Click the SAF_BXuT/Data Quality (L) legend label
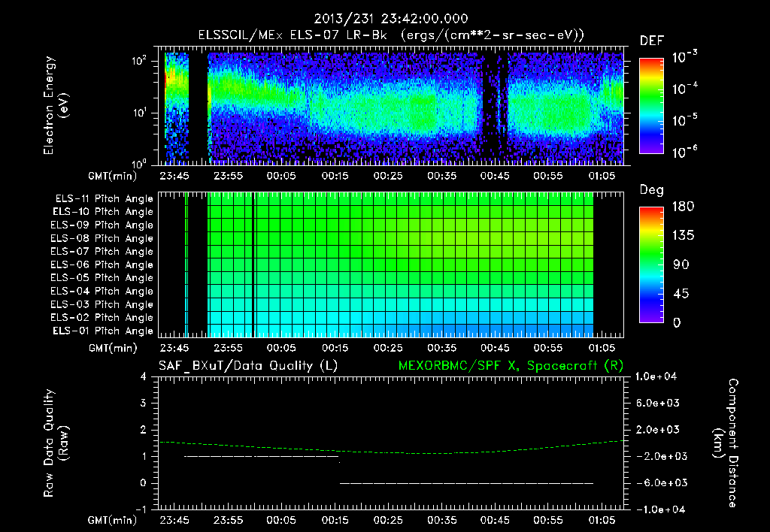 (x=248, y=366)
